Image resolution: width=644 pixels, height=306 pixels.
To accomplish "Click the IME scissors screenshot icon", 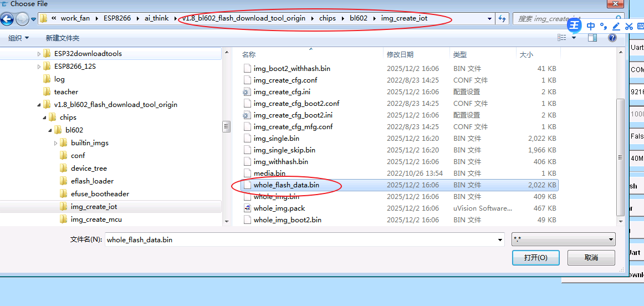I will (628, 26).
